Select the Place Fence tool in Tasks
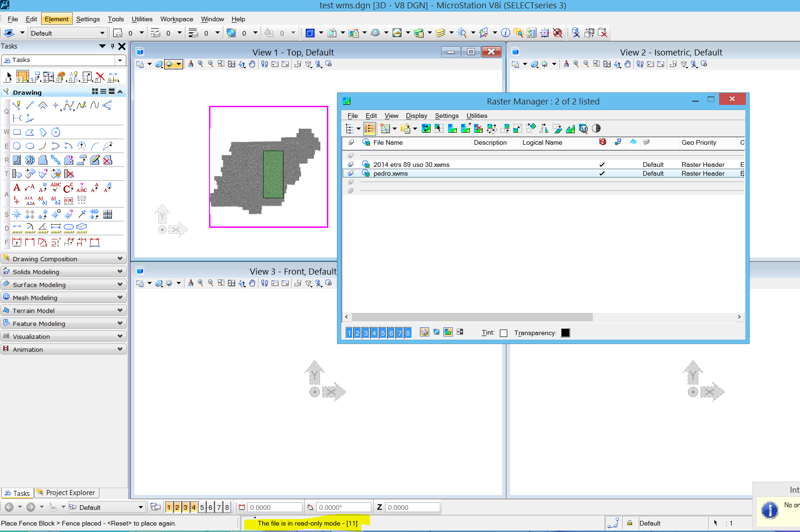The width and height of the screenshot is (800, 532). point(22,77)
